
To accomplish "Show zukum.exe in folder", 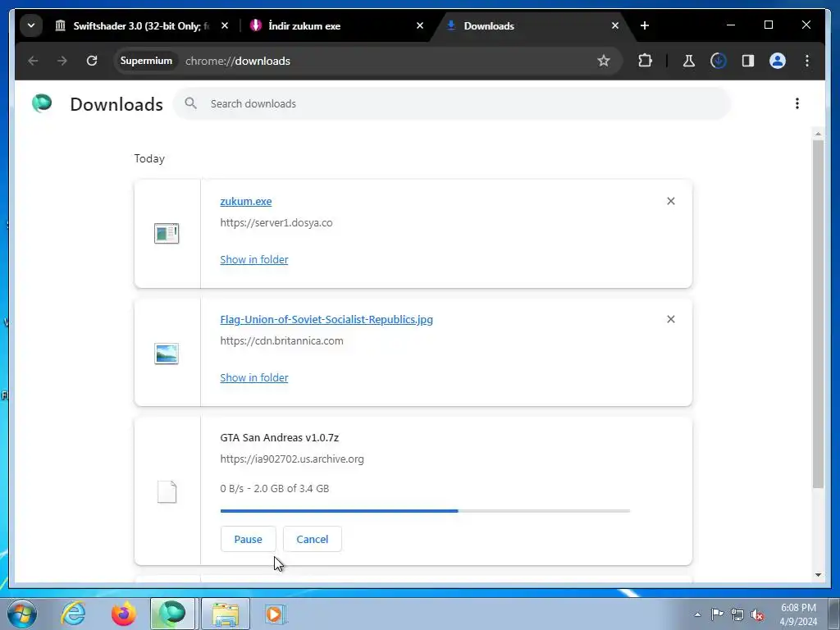I will click(254, 259).
